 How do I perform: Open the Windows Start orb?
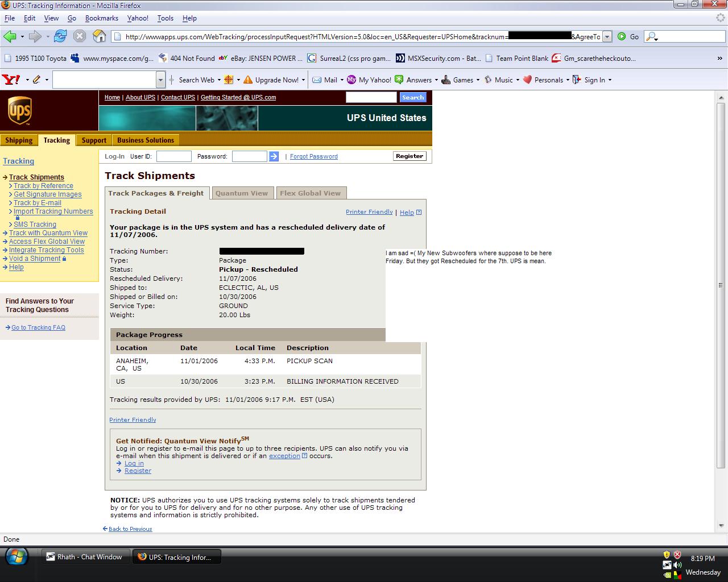[x=16, y=557]
